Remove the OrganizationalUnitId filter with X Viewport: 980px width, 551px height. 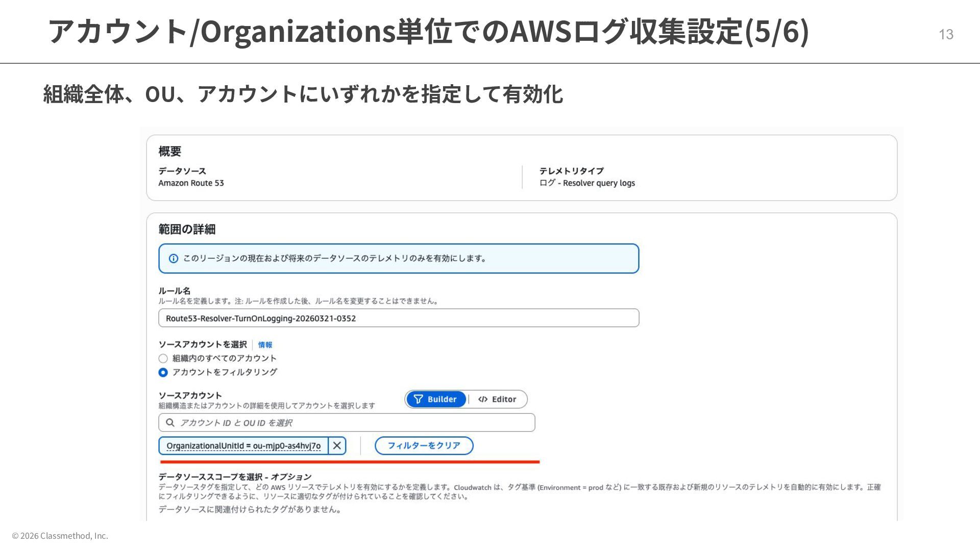pyautogui.click(x=337, y=445)
